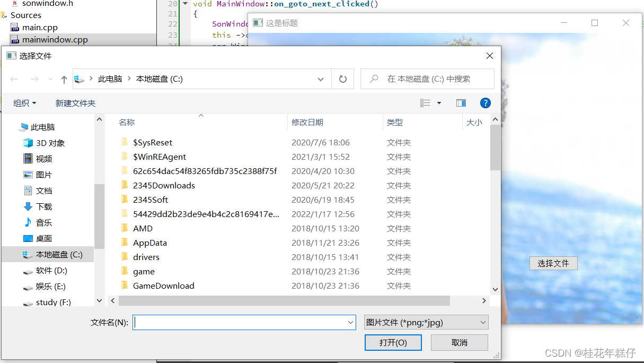This screenshot has width=644, height=363.
Task: Click the date 2022/1/17 12:56 cell
Action: click(323, 214)
